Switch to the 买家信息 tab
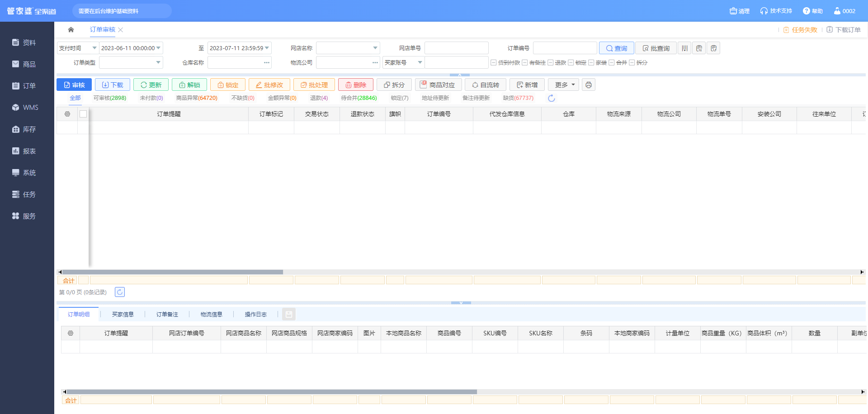Viewport: 868px width, 414px height. pyautogui.click(x=123, y=315)
